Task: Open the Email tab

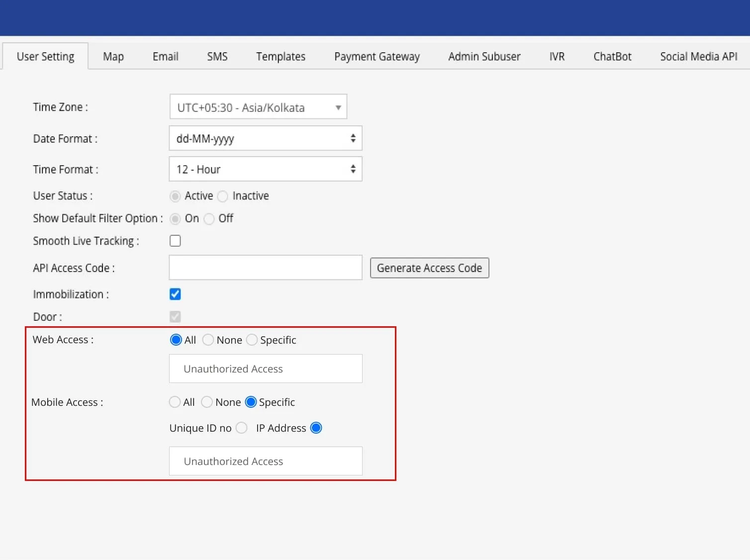Action: click(x=165, y=56)
